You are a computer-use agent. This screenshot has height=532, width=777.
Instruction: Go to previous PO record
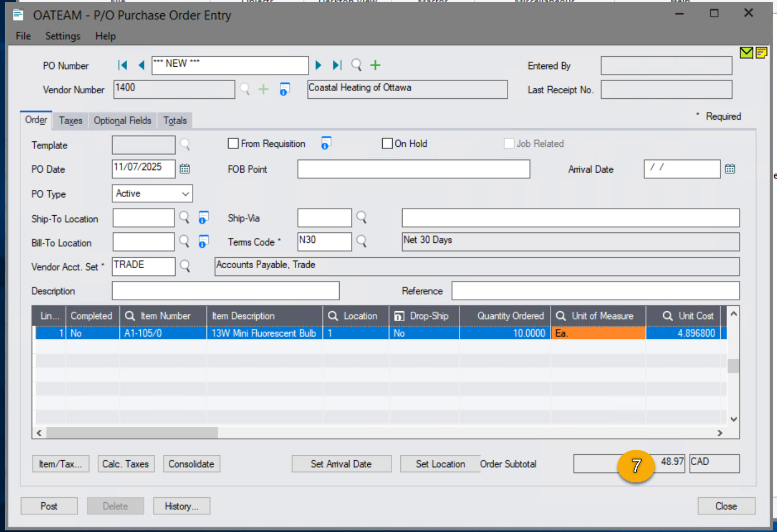[x=141, y=65]
